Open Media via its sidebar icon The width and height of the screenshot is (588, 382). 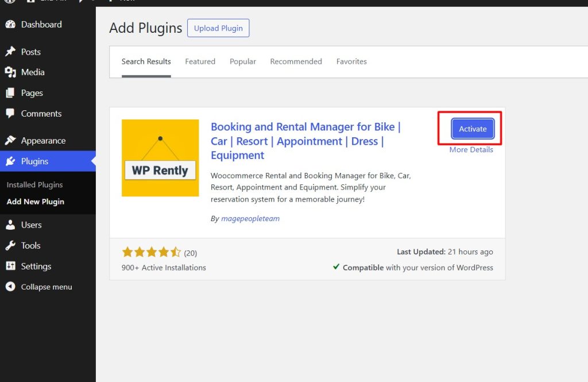tap(10, 72)
